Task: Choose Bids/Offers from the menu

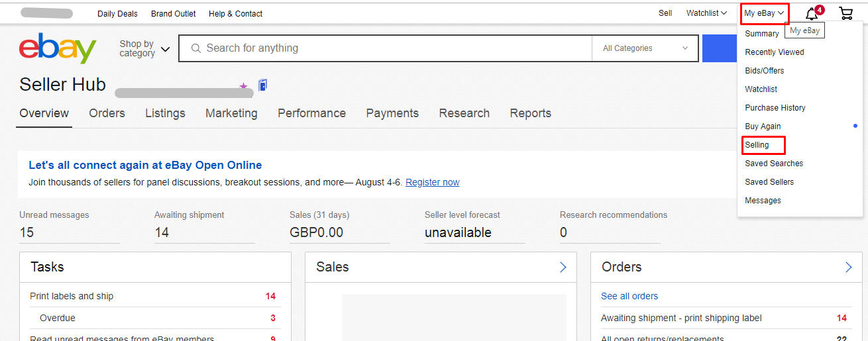Action: coord(765,71)
